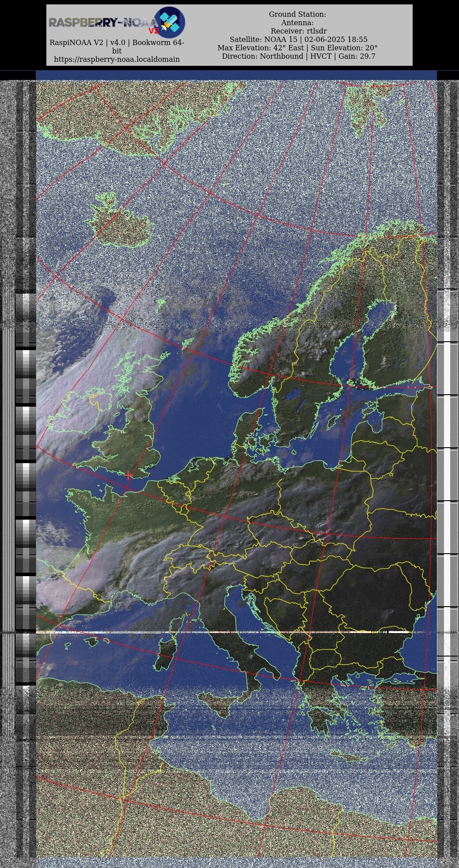Click the 'Ground Station:' label

pos(297,15)
